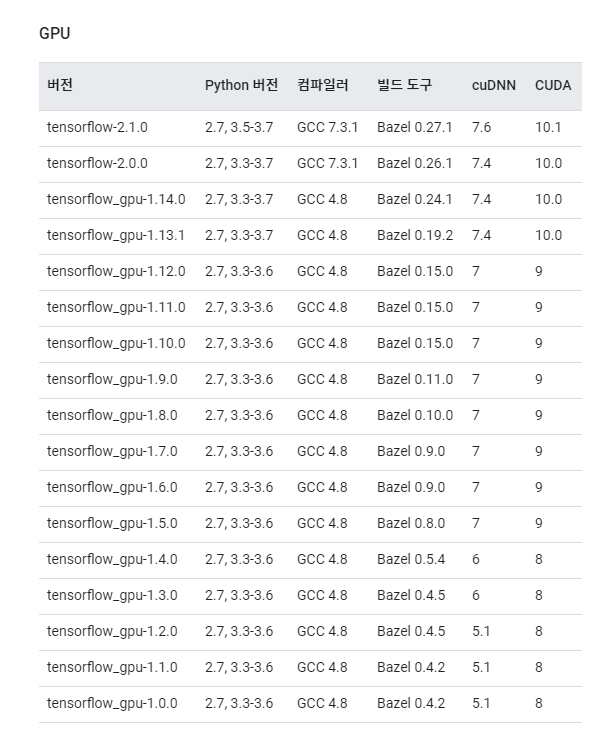
Task: Select the '버전' column header
Action: (60, 85)
